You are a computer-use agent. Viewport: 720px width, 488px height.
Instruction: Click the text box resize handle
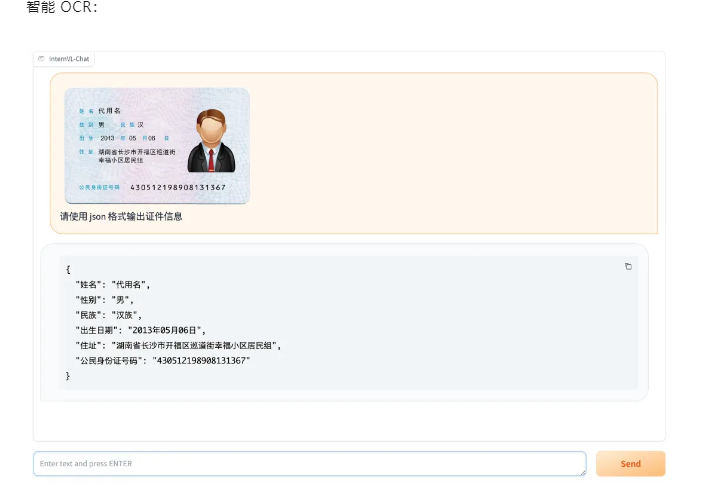581,471
